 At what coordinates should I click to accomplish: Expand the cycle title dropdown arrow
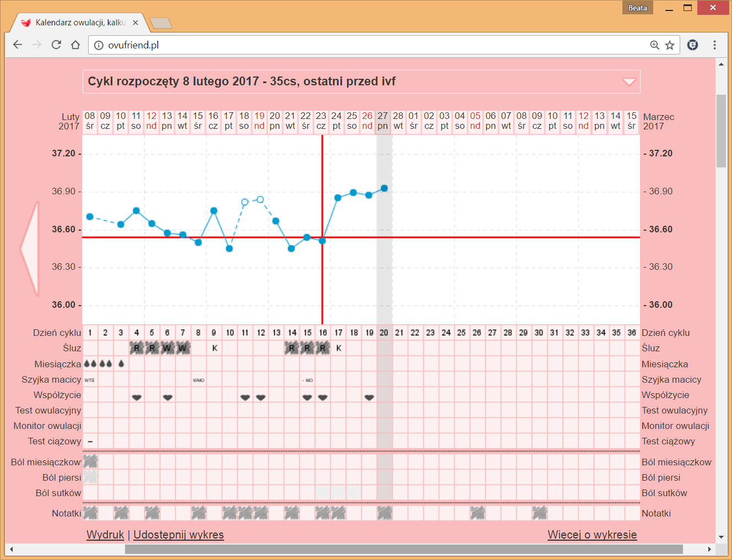628,82
